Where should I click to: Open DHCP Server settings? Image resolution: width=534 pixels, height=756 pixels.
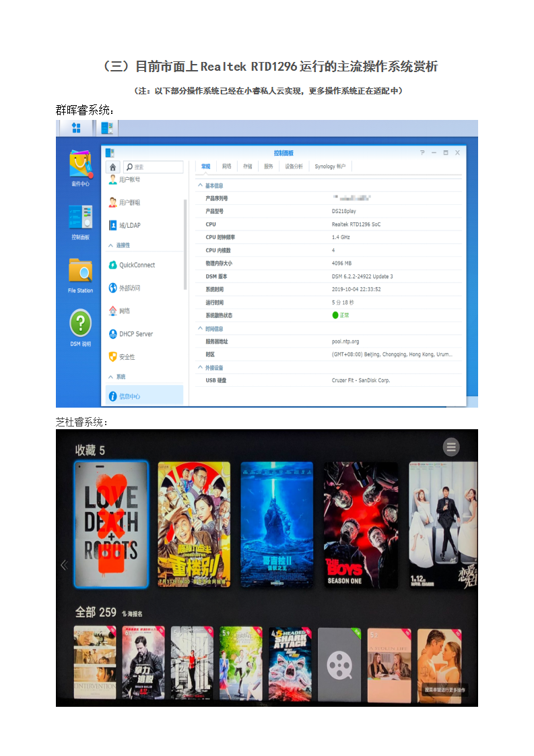coord(131,334)
